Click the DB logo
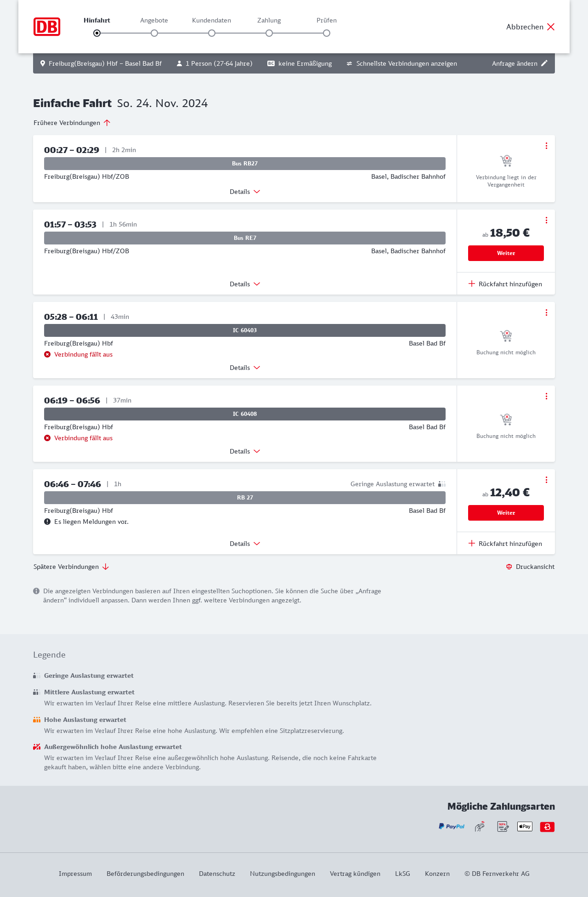Viewport: 588px width, 897px height. [47, 27]
